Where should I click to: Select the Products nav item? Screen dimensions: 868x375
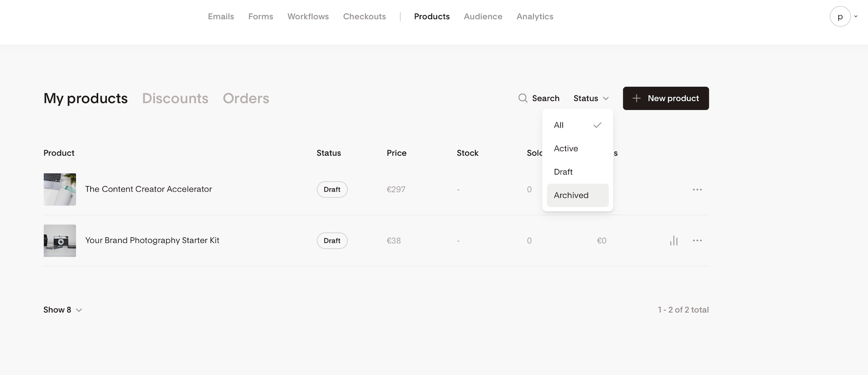tap(432, 17)
